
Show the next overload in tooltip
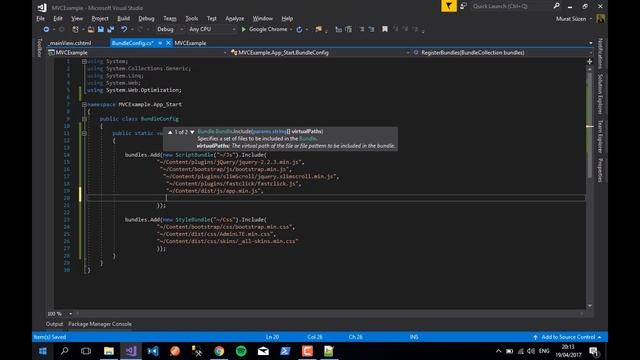click(192, 132)
